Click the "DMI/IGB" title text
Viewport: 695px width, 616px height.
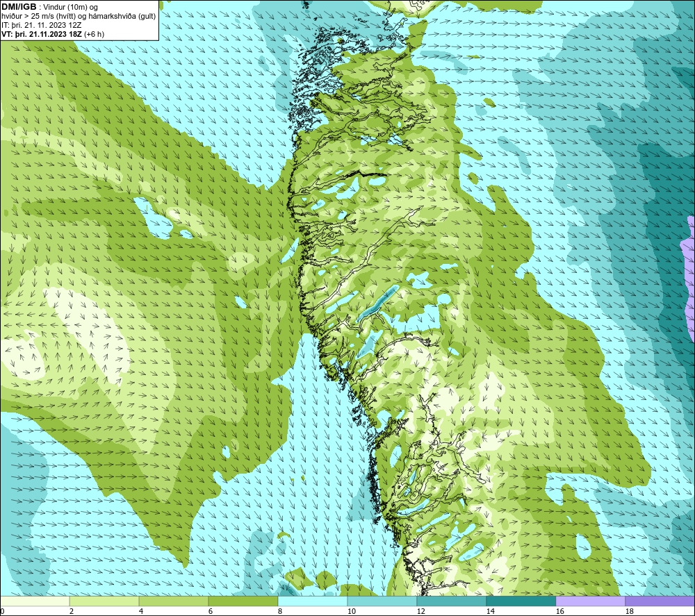19,7
